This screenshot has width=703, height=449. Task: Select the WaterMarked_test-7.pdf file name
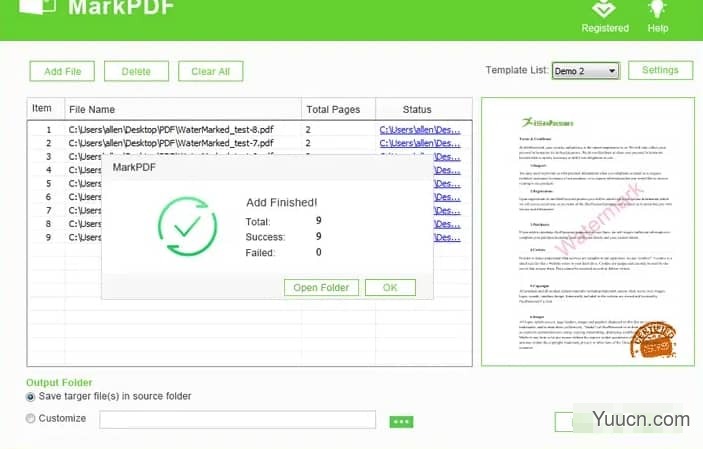click(x=171, y=143)
